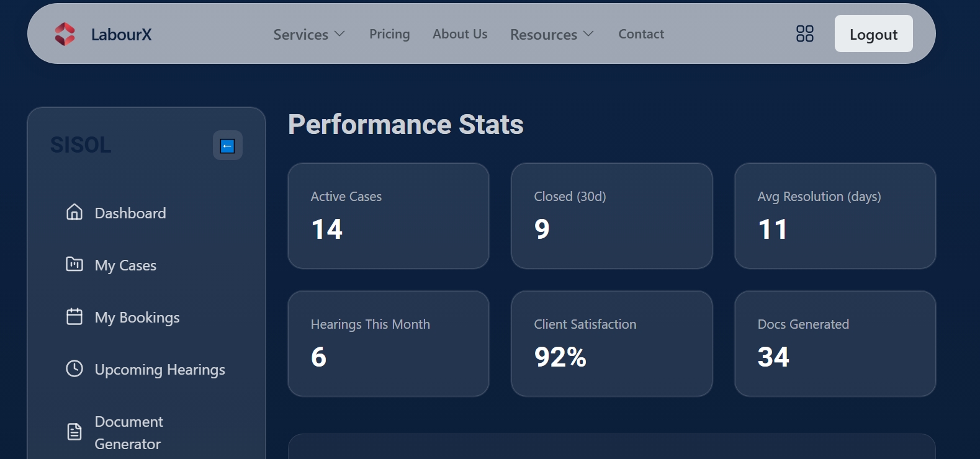
Task: Open the apps grid icon
Action: (804, 33)
